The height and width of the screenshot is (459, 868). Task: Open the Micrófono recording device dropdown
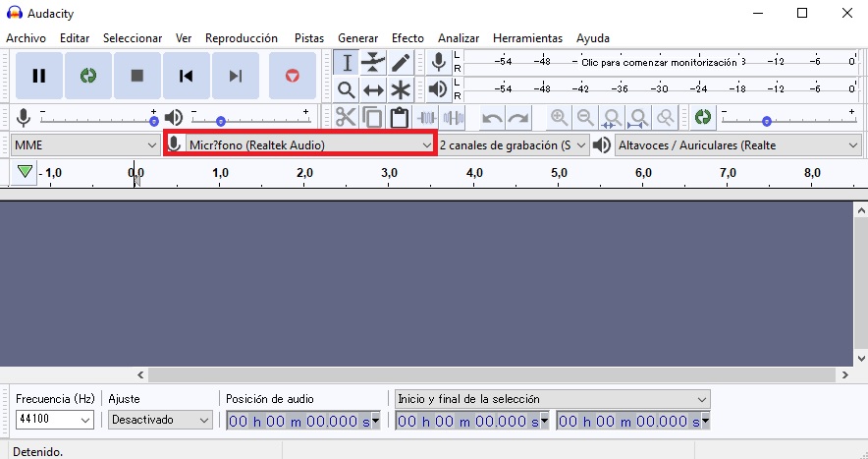pyautogui.click(x=310, y=145)
